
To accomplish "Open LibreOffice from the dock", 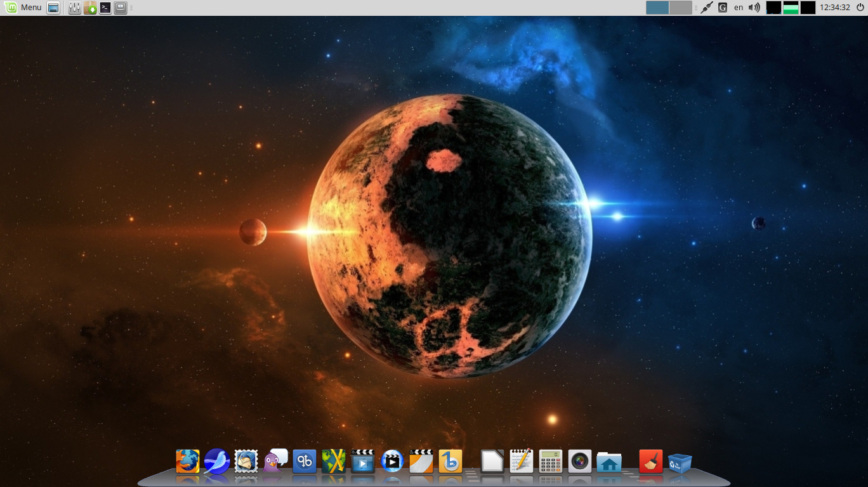I will [x=492, y=461].
